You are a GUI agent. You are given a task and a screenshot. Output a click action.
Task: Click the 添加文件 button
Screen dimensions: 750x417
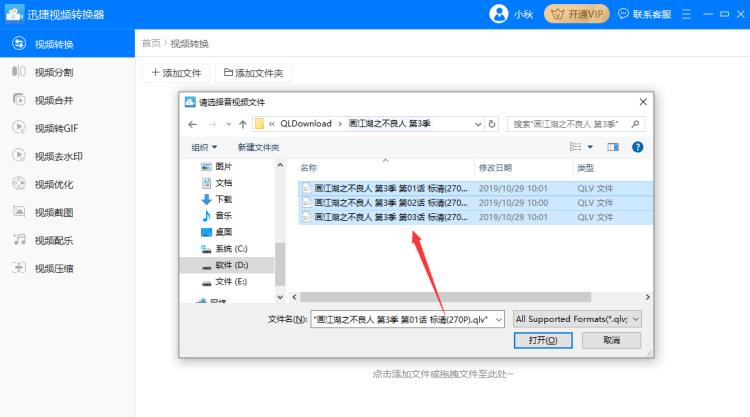(x=176, y=73)
